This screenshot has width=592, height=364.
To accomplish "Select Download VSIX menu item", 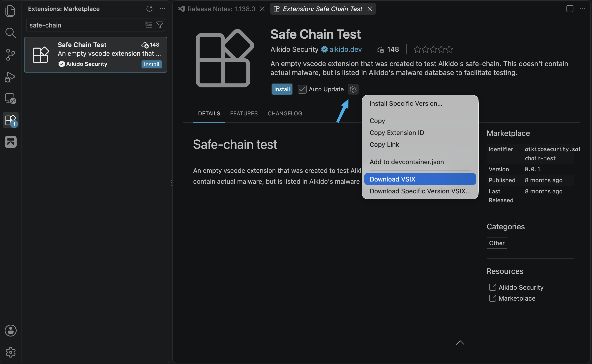I will coord(420,179).
